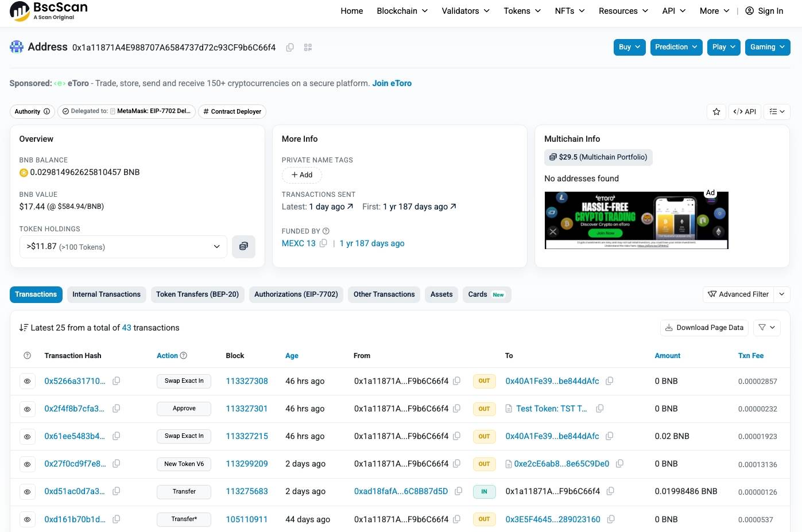Preview transaction 0x2f4f8b7cfa3 with eye icon
Screen dimensions: 802x532
tap(27, 409)
